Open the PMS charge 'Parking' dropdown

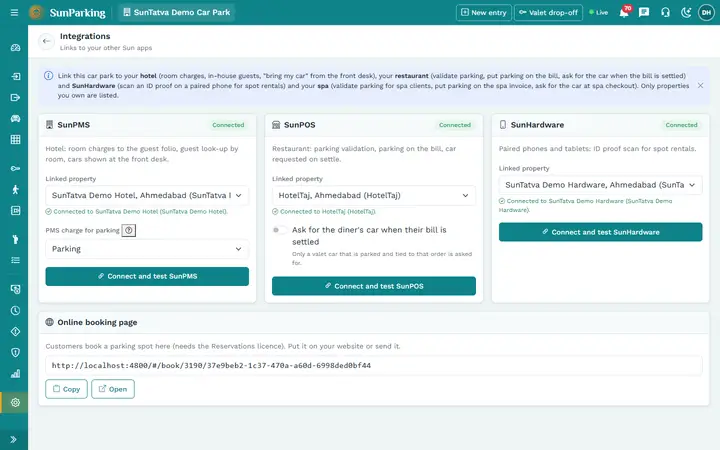point(147,249)
